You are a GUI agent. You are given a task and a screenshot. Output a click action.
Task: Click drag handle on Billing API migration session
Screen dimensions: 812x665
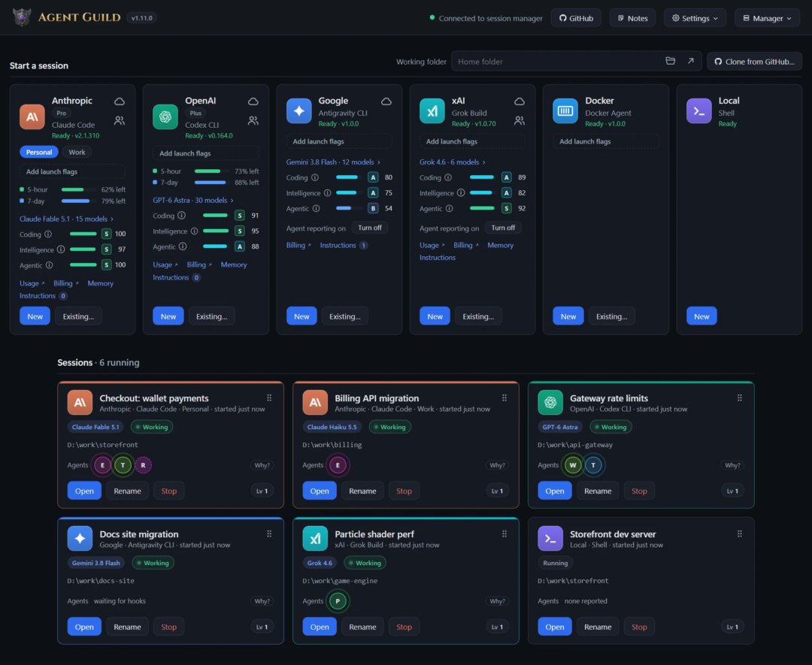pos(504,398)
